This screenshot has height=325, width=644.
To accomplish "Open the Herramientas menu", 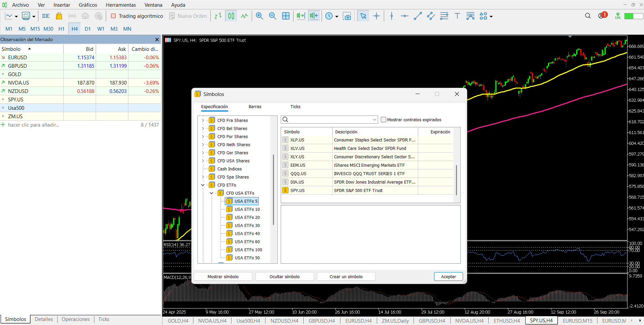I will pos(121,5).
